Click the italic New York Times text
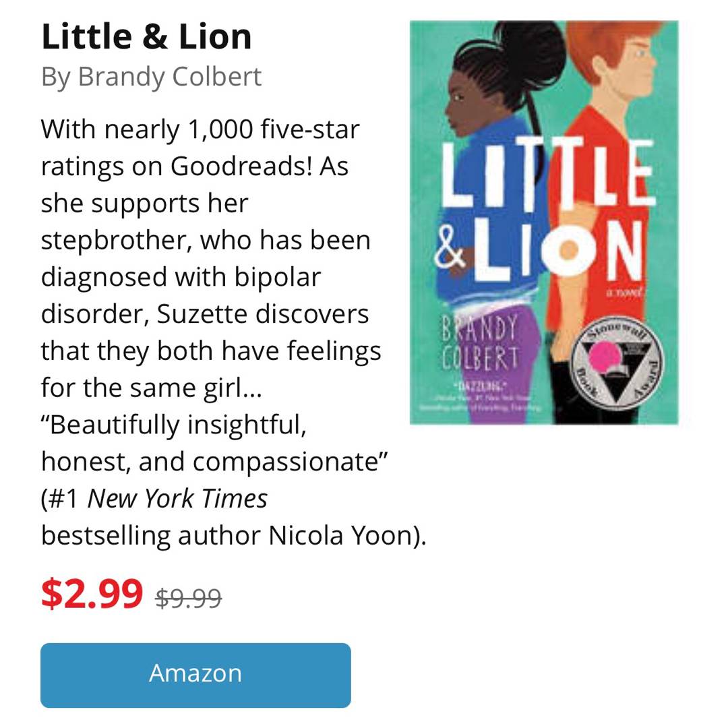728x728 pixels. [x=177, y=499]
